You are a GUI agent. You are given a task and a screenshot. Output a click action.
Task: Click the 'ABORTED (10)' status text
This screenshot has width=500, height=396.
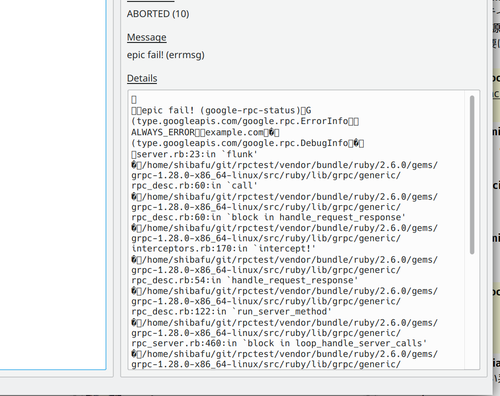point(158,14)
